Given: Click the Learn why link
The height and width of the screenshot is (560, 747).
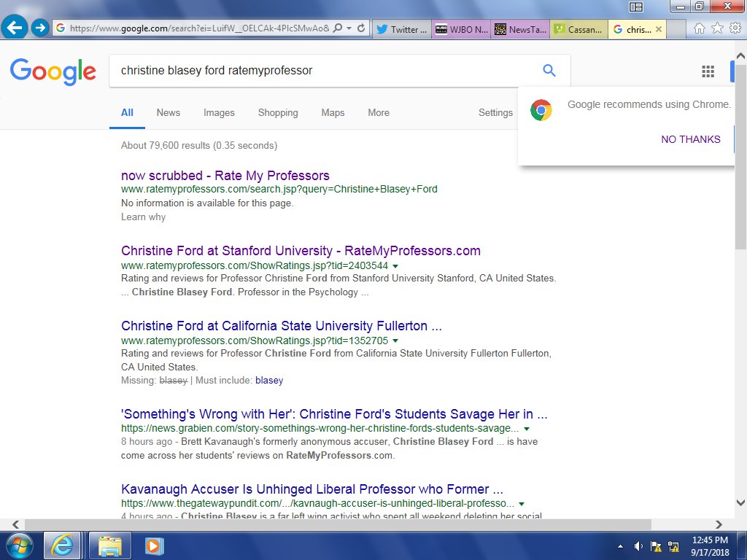Looking at the screenshot, I should pyautogui.click(x=143, y=217).
